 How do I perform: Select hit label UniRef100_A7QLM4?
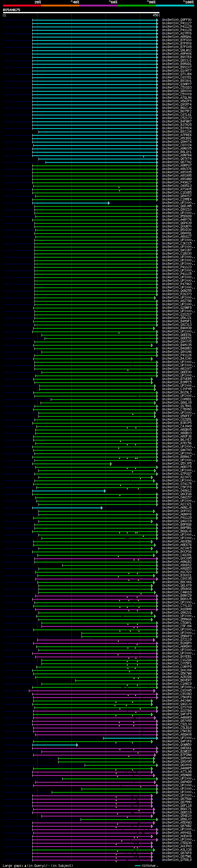coord(176,98)
